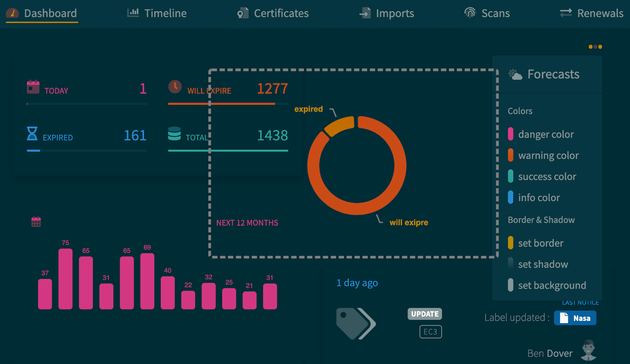Click the Expired hourglass icon

pos(32,133)
